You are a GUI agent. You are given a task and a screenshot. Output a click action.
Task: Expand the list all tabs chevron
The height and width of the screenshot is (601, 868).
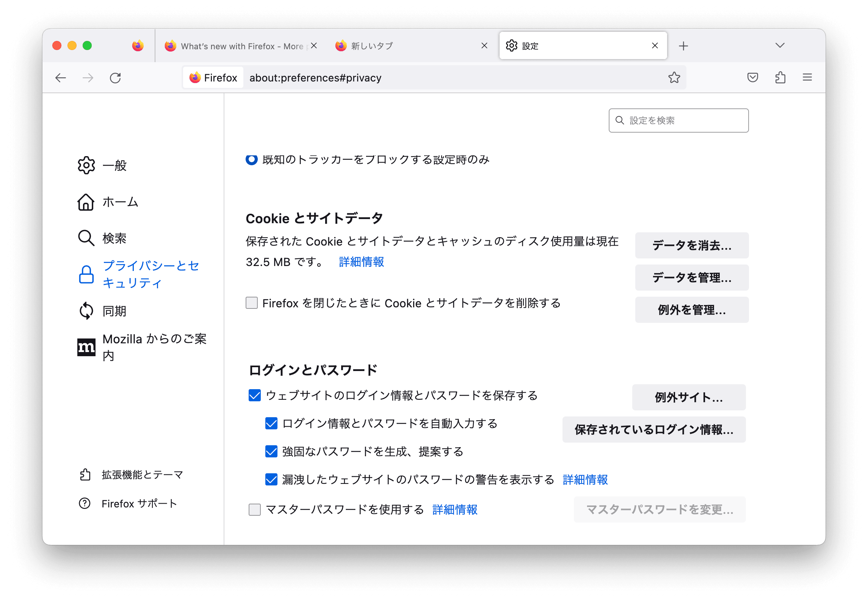tap(780, 45)
